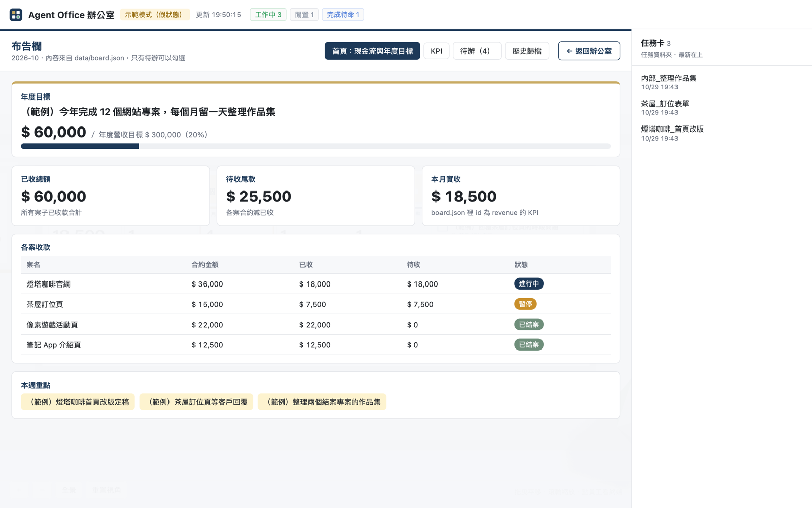Click the 合約金額 column header
812x508 pixels.
coord(205,265)
